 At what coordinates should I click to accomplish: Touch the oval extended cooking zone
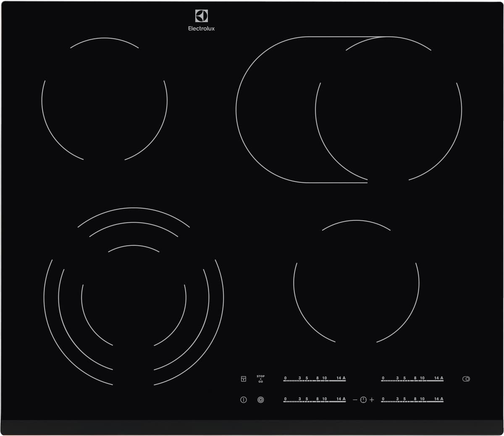coord(349,110)
